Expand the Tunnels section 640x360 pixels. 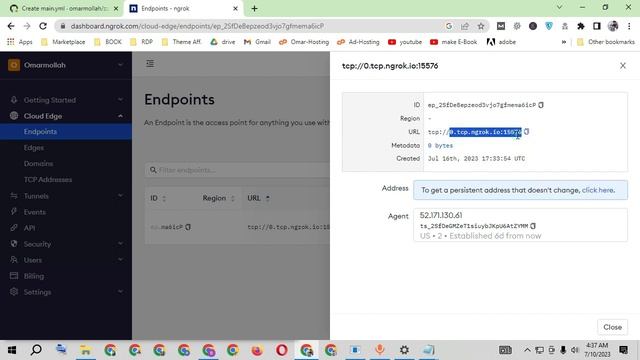[66, 196]
